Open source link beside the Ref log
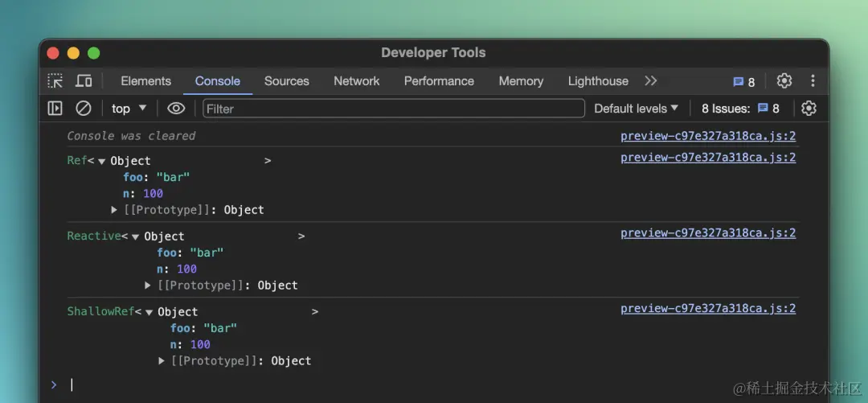This screenshot has height=403, width=868. click(708, 158)
